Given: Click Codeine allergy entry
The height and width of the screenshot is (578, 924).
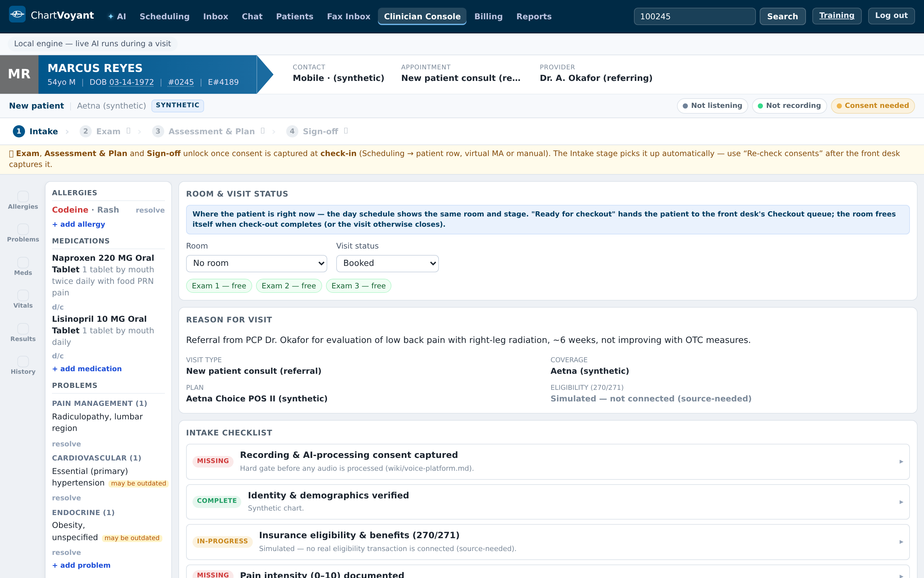Looking at the screenshot, I should [86, 210].
